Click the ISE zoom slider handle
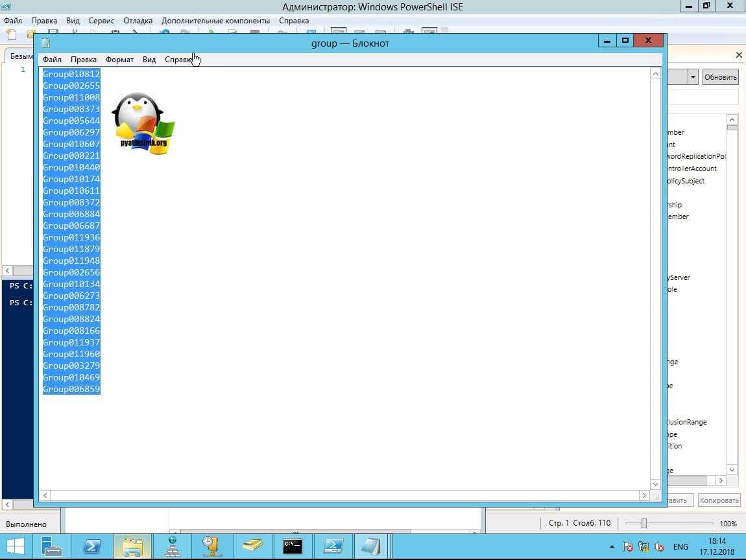This screenshot has height=560, width=746. [644, 523]
